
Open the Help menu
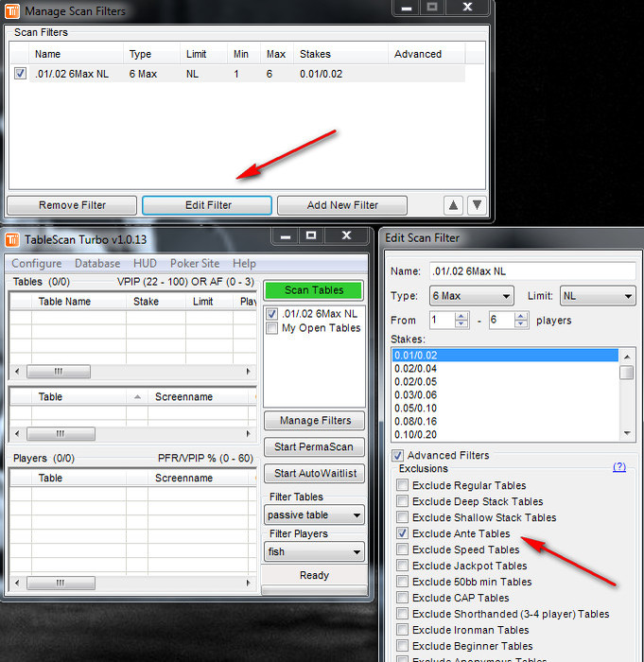coord(244,264)
